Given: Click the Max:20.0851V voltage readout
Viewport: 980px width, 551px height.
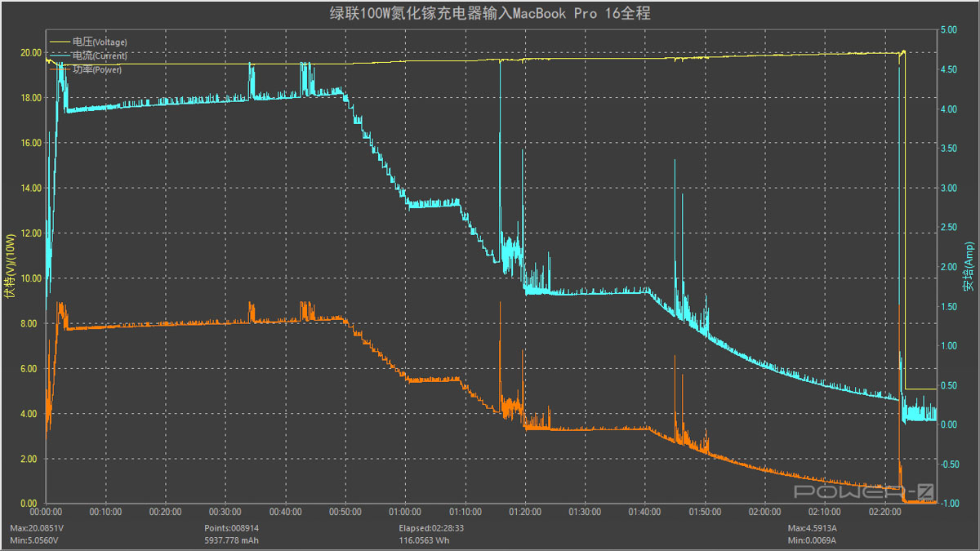Looking at the screenshot, I should (38, 528).
